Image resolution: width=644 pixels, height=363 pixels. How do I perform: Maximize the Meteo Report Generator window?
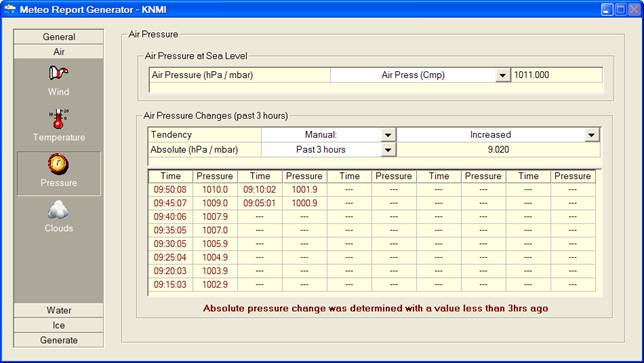tap(620, 9)
